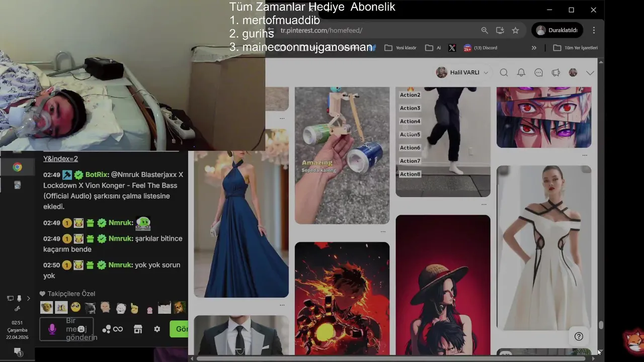The height and width of the screenshot is (362, 644).
Task: Open Windows notification center with badge
Action: click(x=18, y=351)
